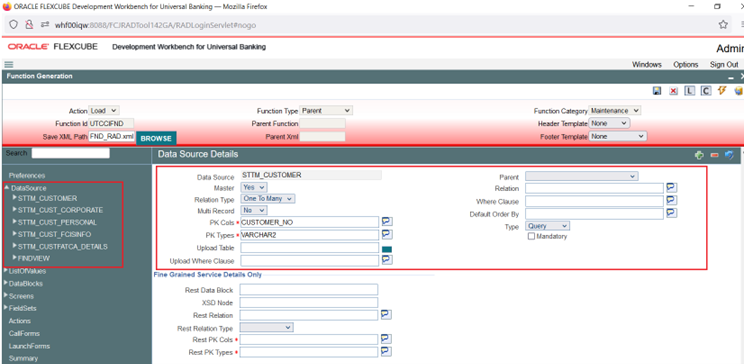Click the BROWSE button

click(156, 138)
